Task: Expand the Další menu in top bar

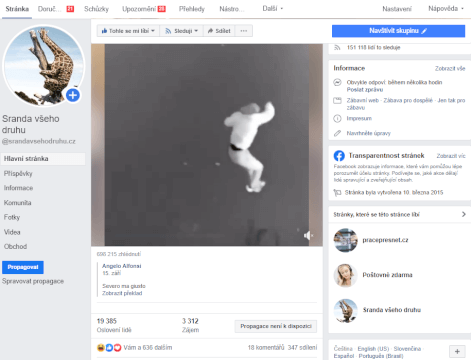Action: (273, 9)
